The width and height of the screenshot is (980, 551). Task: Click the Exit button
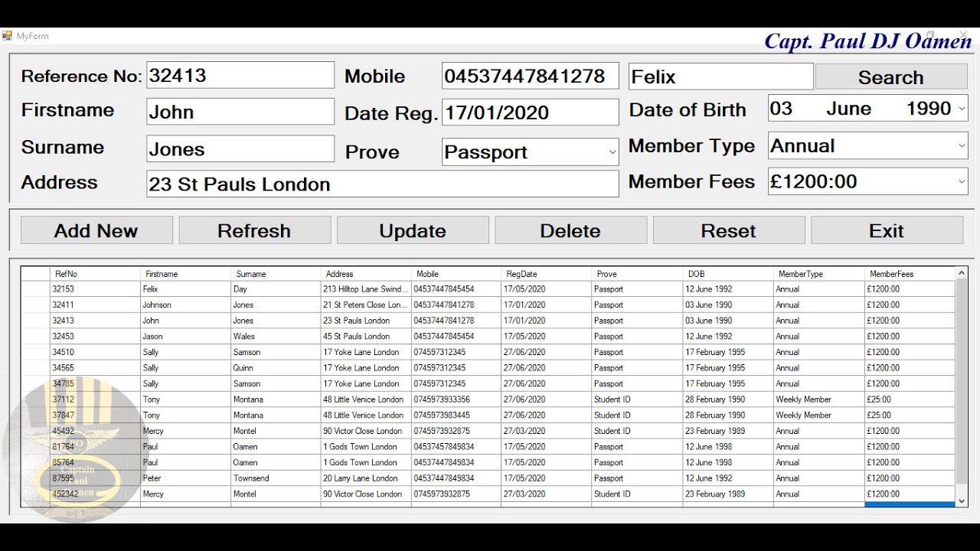click(x=887, y=230)
